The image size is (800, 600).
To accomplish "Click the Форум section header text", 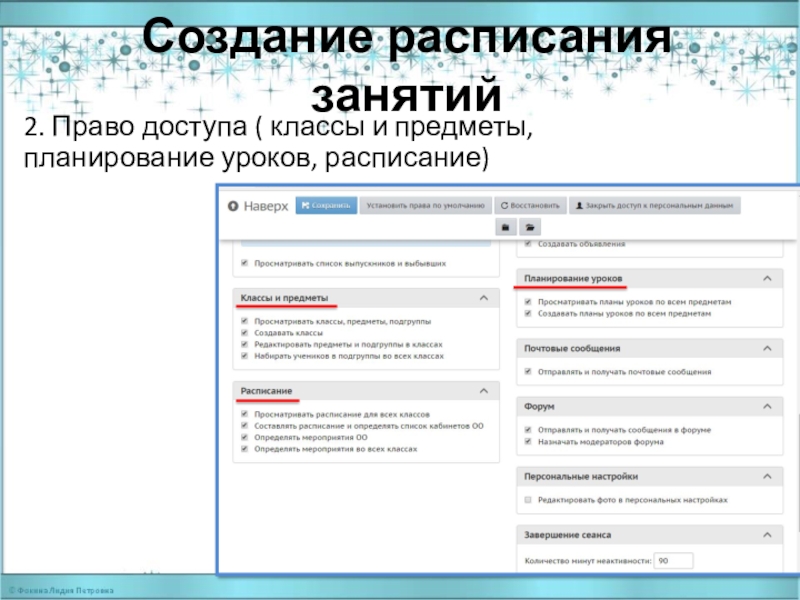I will click(x=539, y=406).
